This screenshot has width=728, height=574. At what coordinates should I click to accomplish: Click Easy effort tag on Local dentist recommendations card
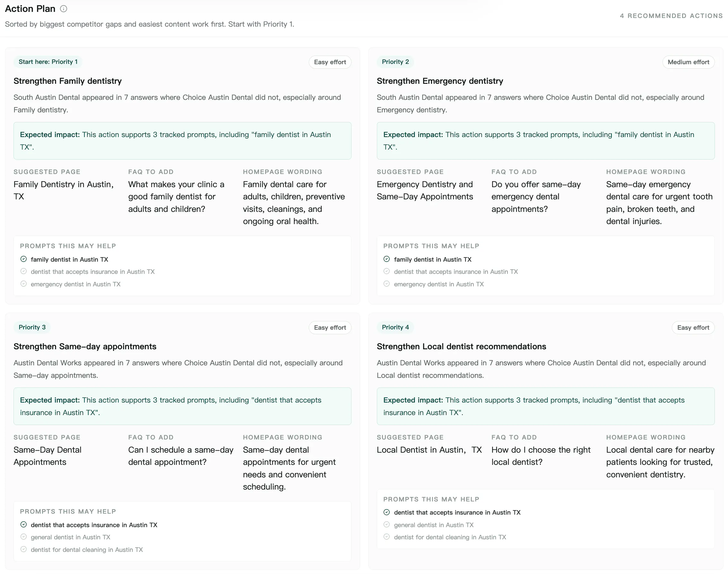pos(693,328)
